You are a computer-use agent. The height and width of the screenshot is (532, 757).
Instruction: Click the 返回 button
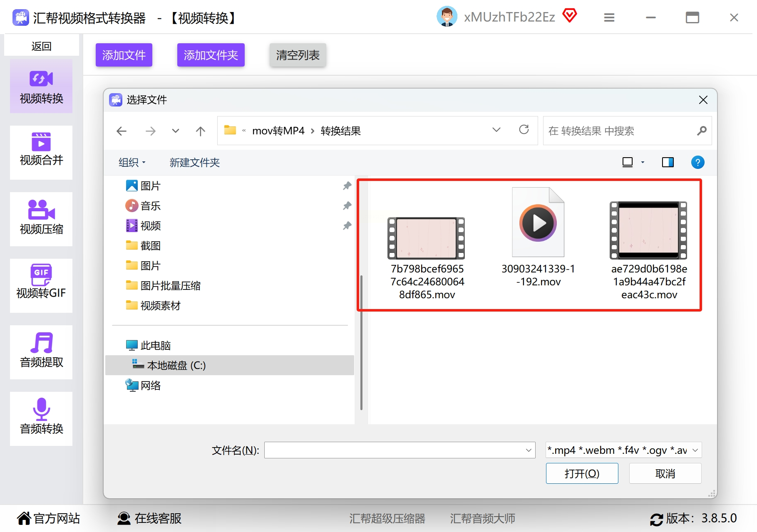[x=41, y=46]
